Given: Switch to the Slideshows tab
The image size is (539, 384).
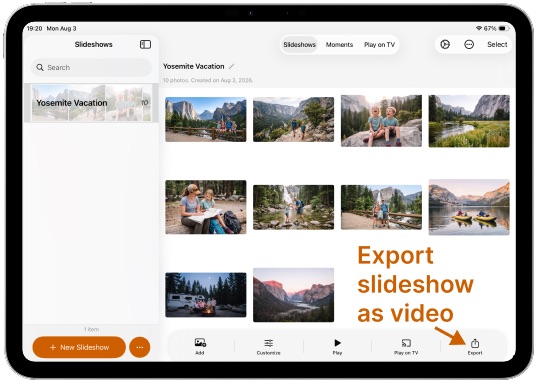Looking at the screenshot, I should coord(299,45).
